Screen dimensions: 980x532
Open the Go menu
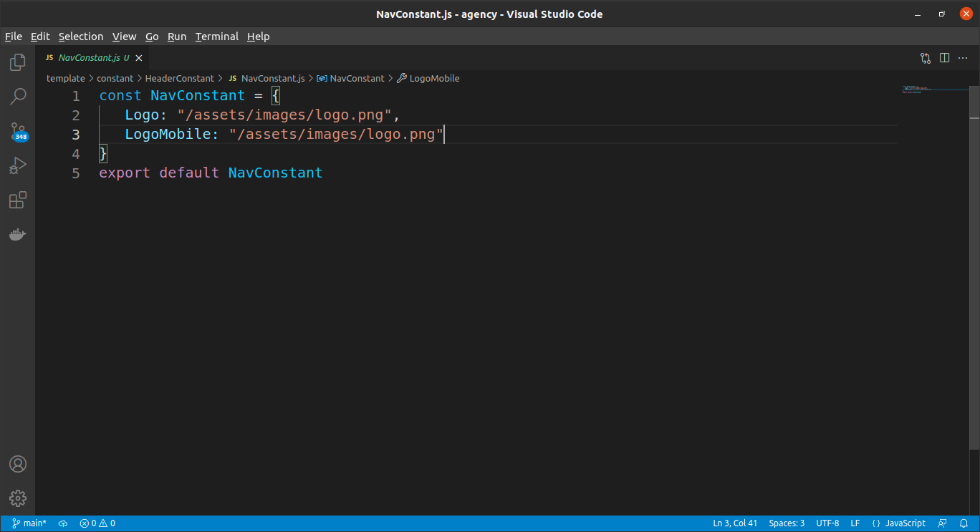click(152, 37)
